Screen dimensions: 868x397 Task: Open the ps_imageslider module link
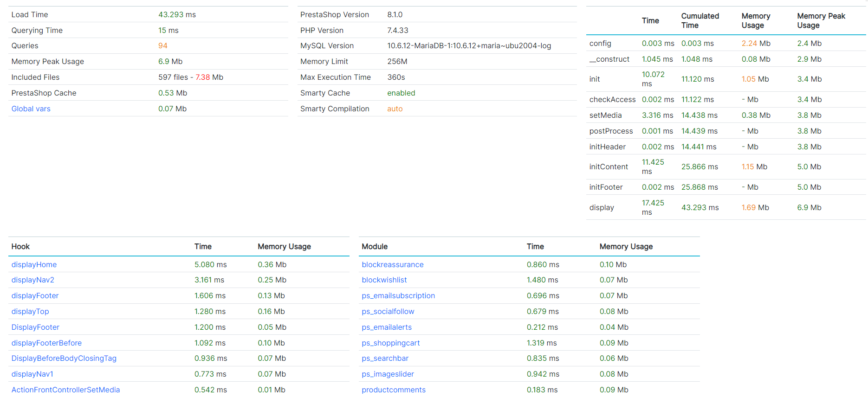click(x=388, y=374)
